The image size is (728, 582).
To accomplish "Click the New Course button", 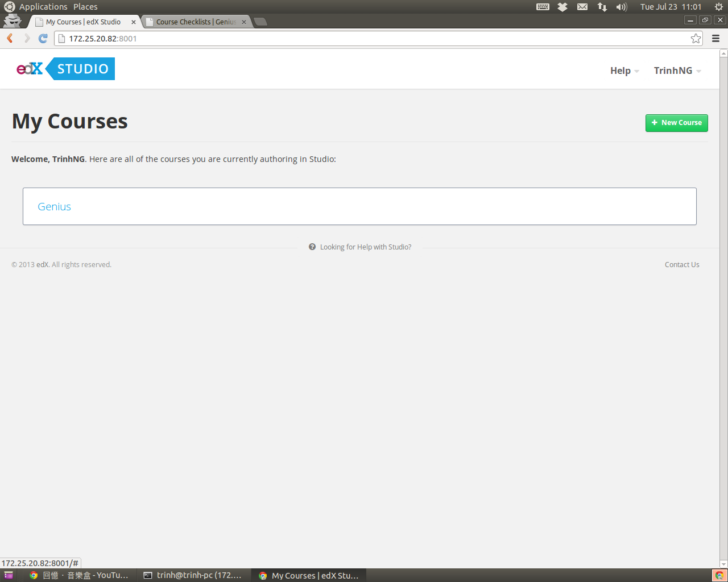I will [x=676, y=123].
